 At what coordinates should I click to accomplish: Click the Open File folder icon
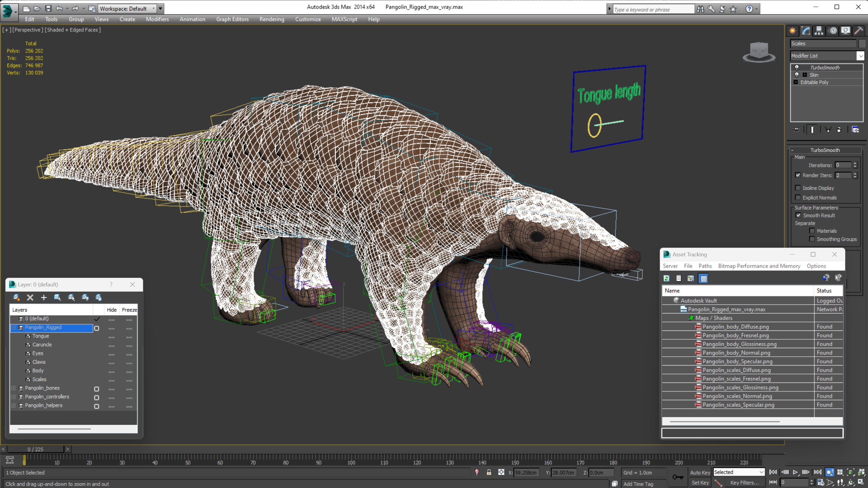click(x=37, y=9)
